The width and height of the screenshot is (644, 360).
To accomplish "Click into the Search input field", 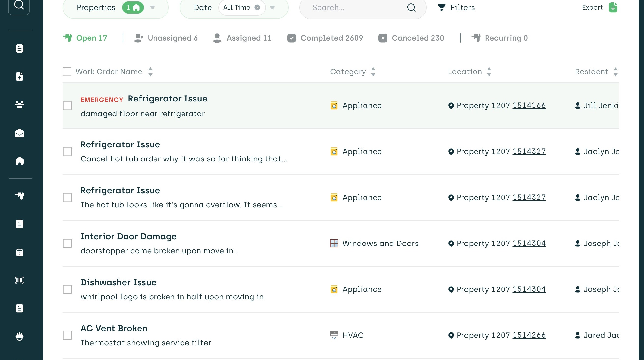I will pyautogui.click(x=355, y=8).
